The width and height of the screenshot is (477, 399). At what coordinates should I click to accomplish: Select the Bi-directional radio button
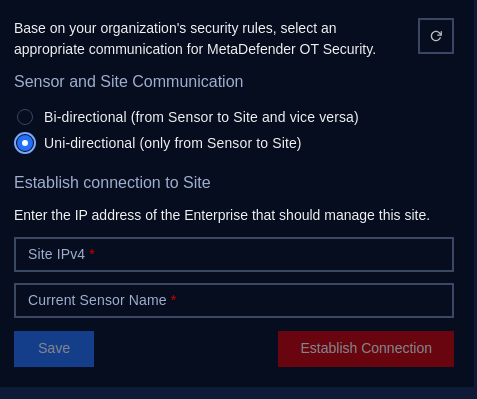click(x=25, y=117)
